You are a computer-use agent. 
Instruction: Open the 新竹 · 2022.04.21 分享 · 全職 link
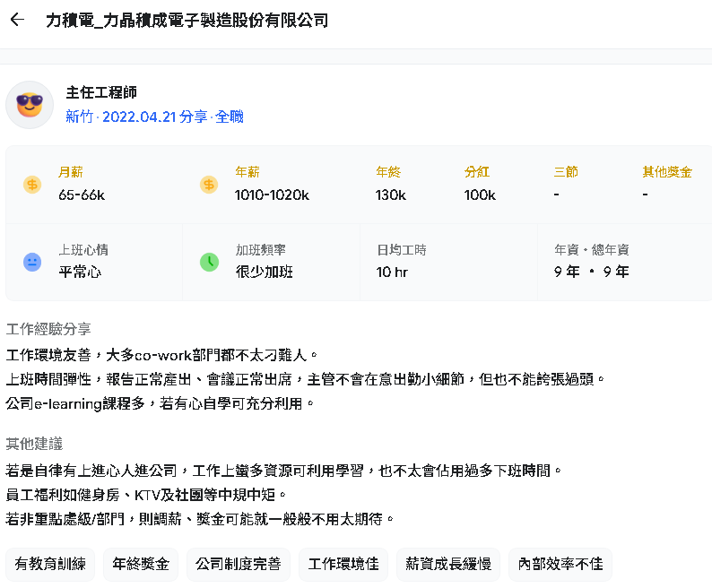click(154, 117)
